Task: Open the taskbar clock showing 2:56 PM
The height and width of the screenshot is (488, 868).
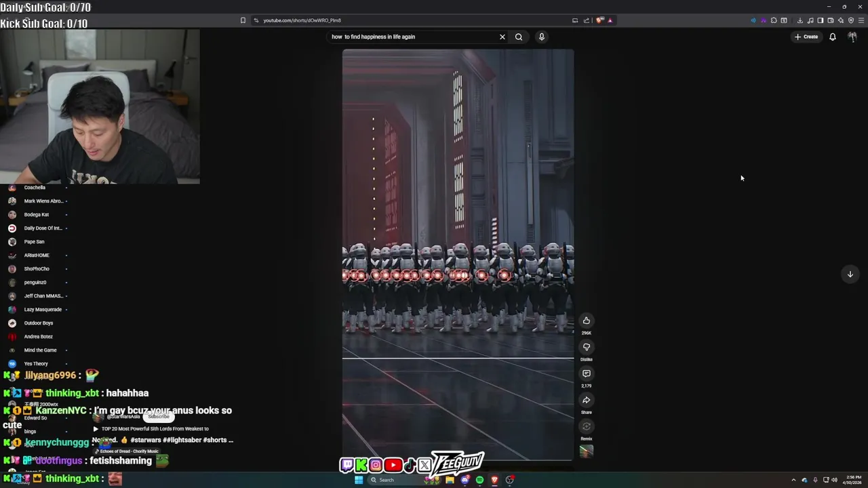Action: coord(854,480)
